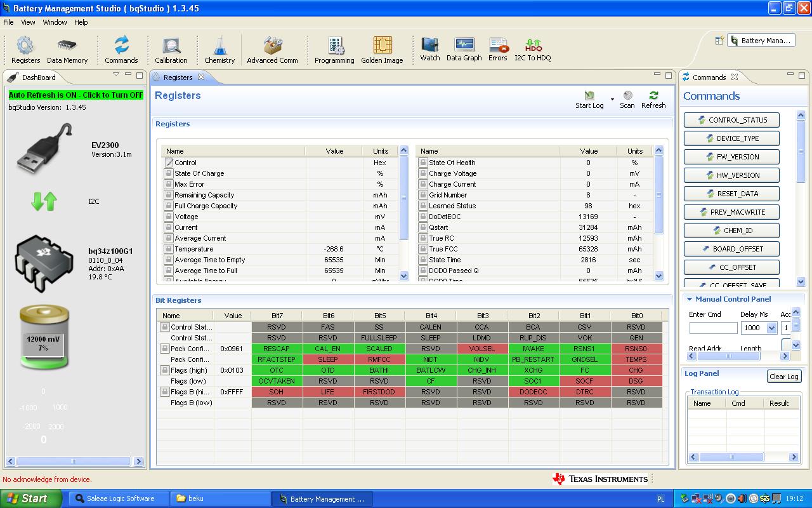Image resolution: width=812 pixels, height=508 pixels.
Task: Send the FW_VERSION command
Action: point(731,157)
